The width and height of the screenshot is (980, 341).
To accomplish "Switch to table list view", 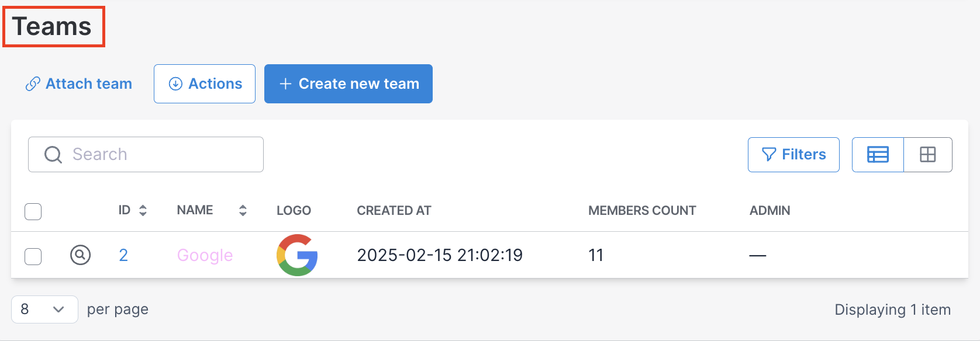I will (x=878, y=155).
